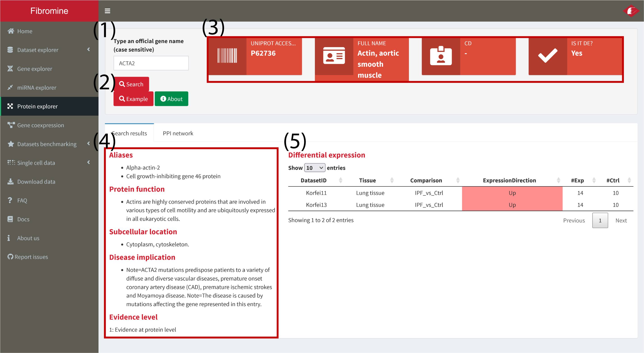Viewport: 644px width, 353px height.
Task: Open Download data from sidebar
Action: (x=49, y=181)
